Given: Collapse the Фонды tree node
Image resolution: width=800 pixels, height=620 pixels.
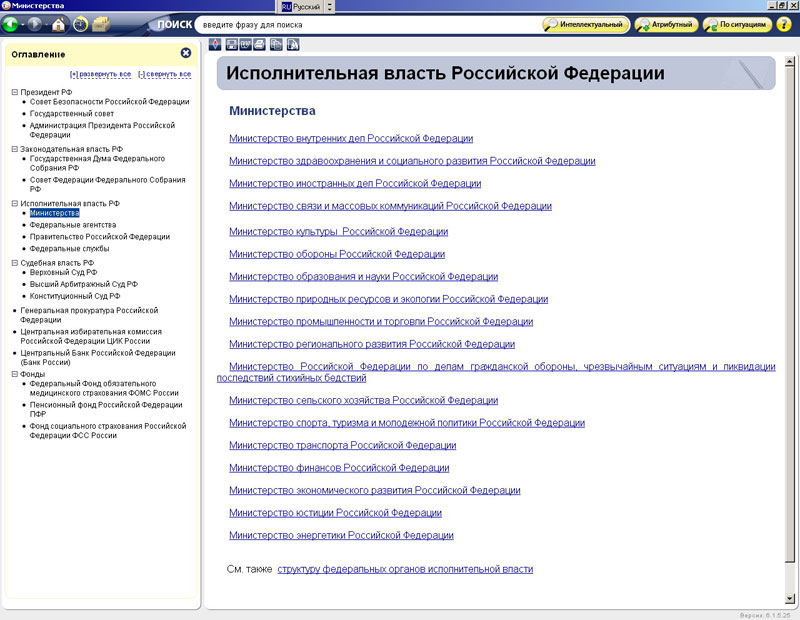Looking at the screenshot, I should 15,374.
